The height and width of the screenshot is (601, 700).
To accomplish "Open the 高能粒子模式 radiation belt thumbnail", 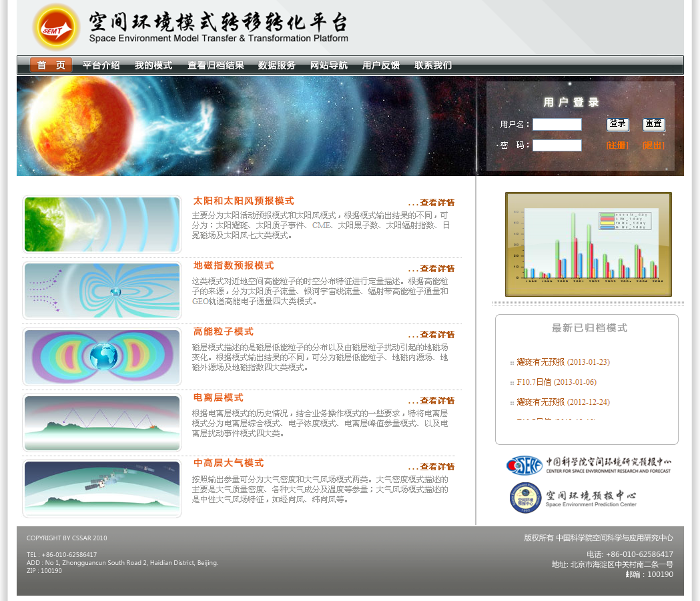I will (x=102, y=356).
